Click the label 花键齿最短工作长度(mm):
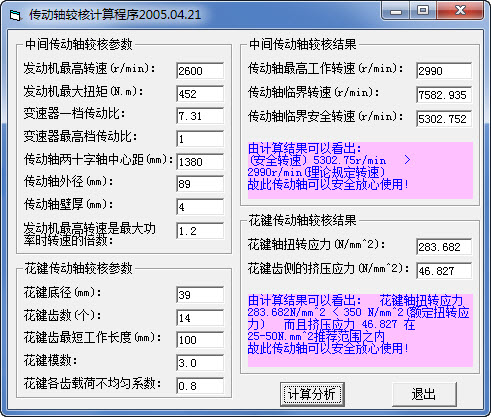The height and width of the screenshot is (417, 491). tap(92, 338)
